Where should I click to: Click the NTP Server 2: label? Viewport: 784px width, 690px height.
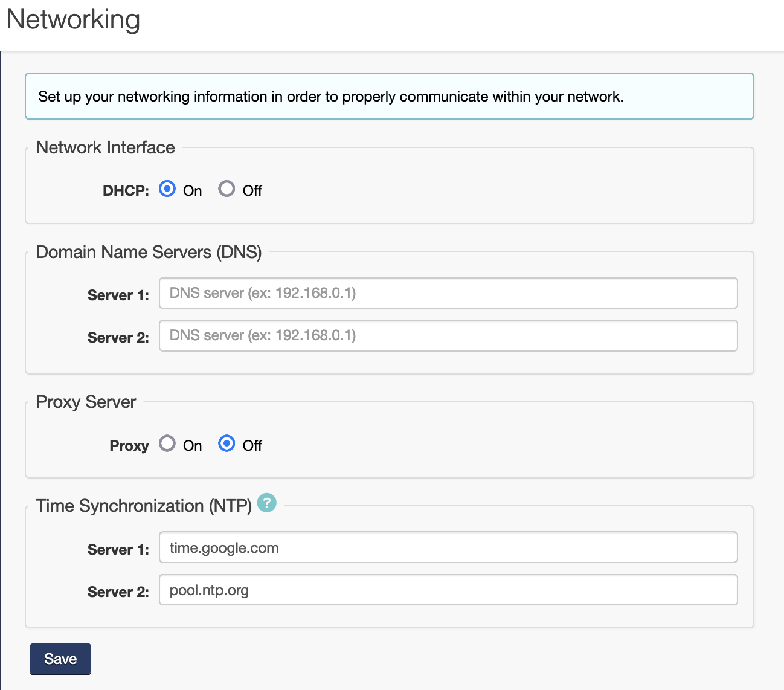tap(118, 592)
